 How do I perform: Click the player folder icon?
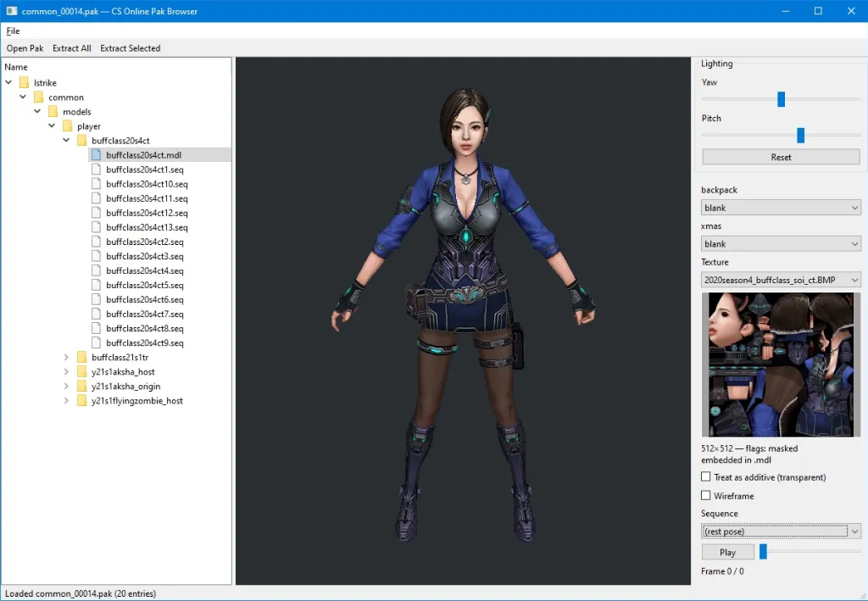pos(67,126)
